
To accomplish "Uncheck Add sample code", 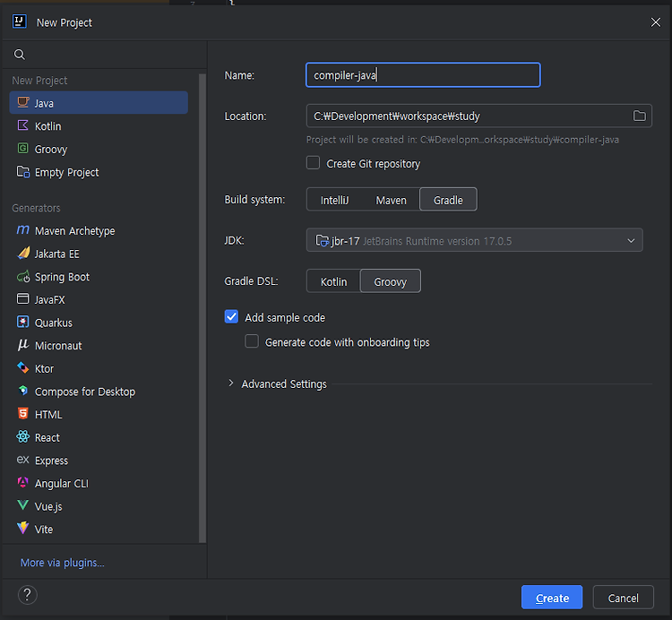I will 231,316.
